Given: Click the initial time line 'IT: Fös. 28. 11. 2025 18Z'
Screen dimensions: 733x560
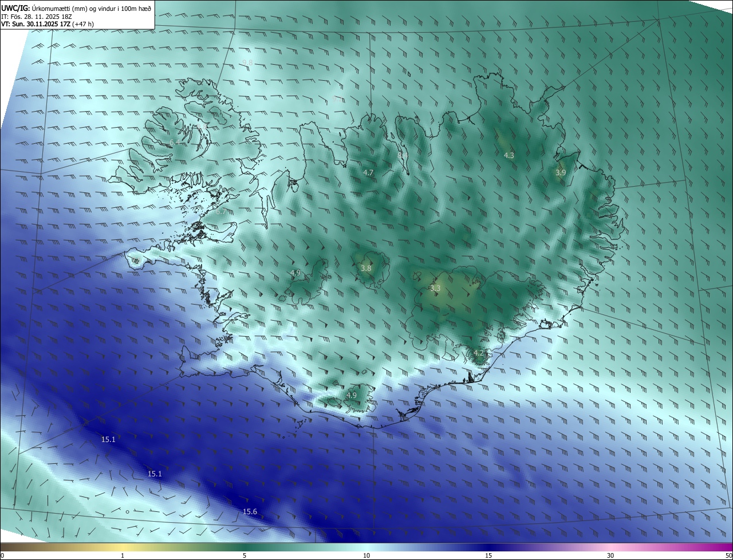Looking at the screenshot, I should [36, 16].
